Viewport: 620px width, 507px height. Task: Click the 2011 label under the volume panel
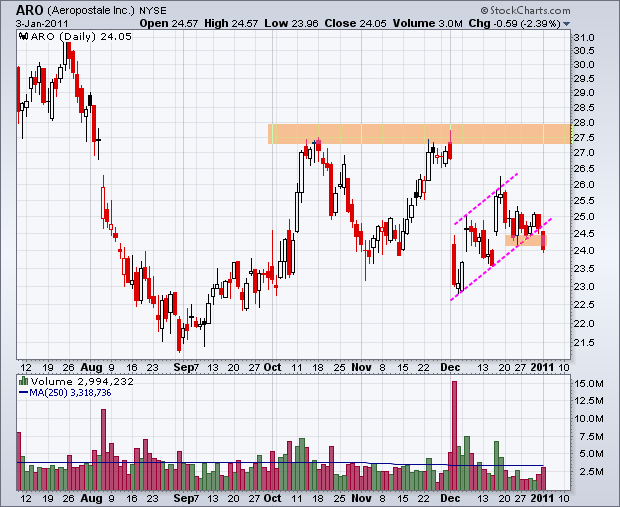click(x=542, y=498)
